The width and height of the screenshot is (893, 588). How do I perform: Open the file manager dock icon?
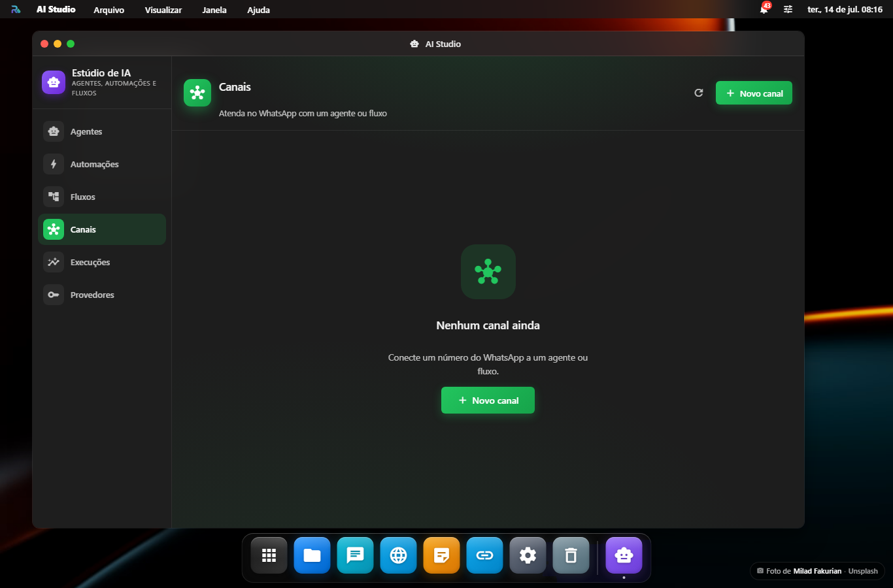(x=312, y=555)
